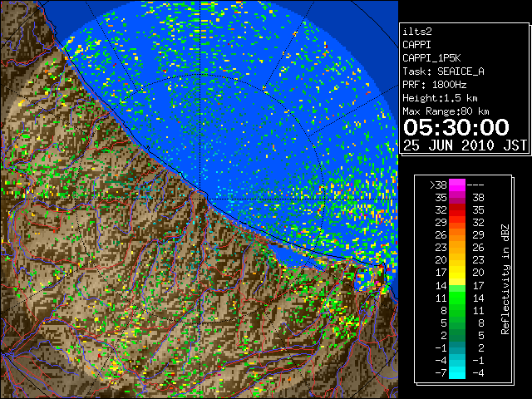Viewport: 532px width, 399px height.
Task: Select the right-column "-4" legend value
Action: pyautogui.click(x=478, y=372)
